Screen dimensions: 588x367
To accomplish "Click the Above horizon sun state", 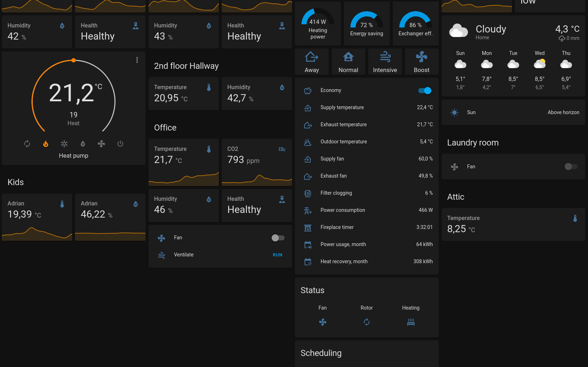I will (x=563, y=112).
